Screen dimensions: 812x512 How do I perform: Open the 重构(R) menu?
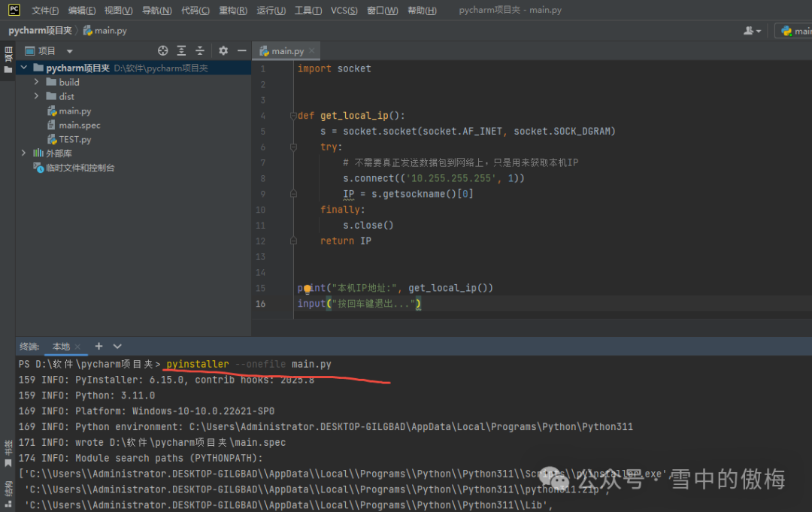(233, 11)
